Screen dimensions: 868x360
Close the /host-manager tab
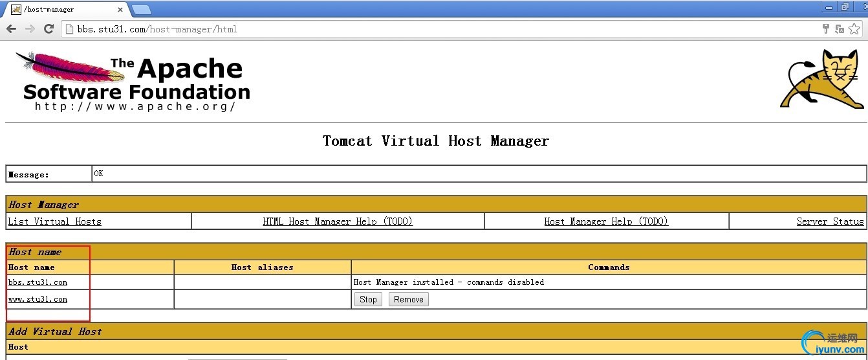(x=120, y=10)
